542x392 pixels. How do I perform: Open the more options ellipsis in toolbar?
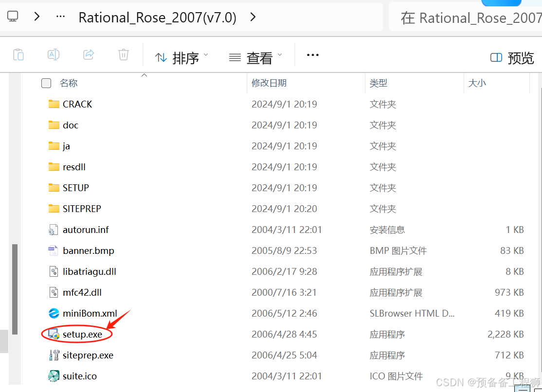(312, 55)
